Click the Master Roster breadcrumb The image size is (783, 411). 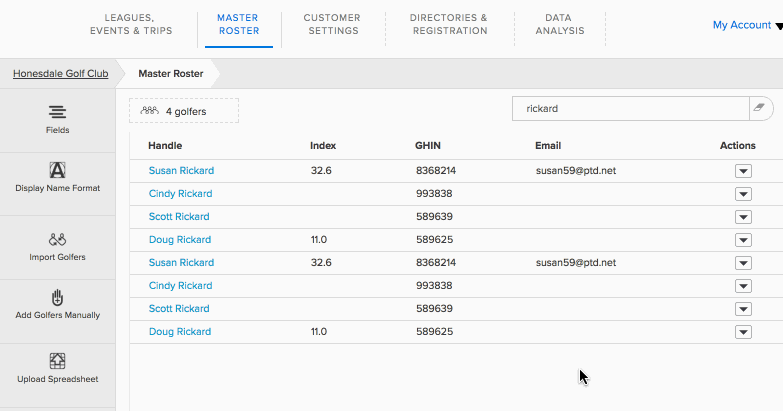pos(171,73)
